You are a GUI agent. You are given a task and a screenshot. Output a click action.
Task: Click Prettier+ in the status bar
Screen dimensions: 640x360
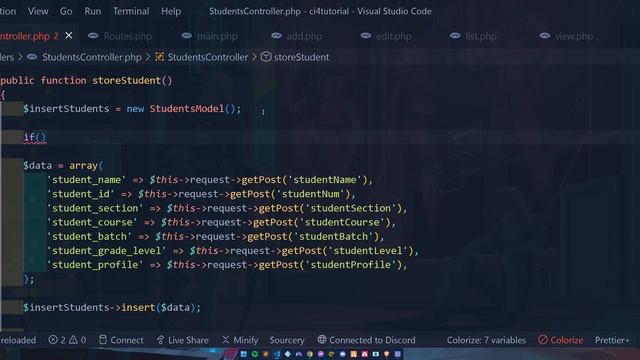612,340
